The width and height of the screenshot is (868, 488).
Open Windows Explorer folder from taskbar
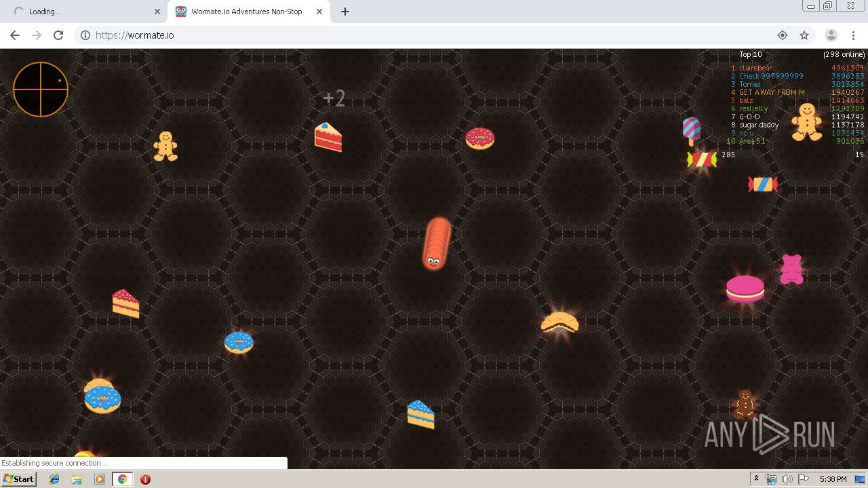pos(77,479)
